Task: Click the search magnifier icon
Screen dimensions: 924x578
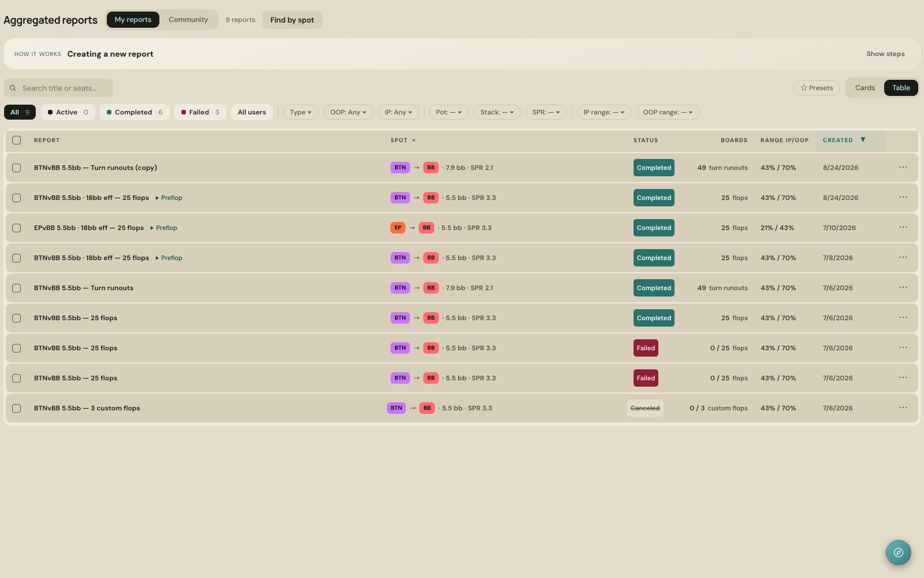Action: [13, 88]
